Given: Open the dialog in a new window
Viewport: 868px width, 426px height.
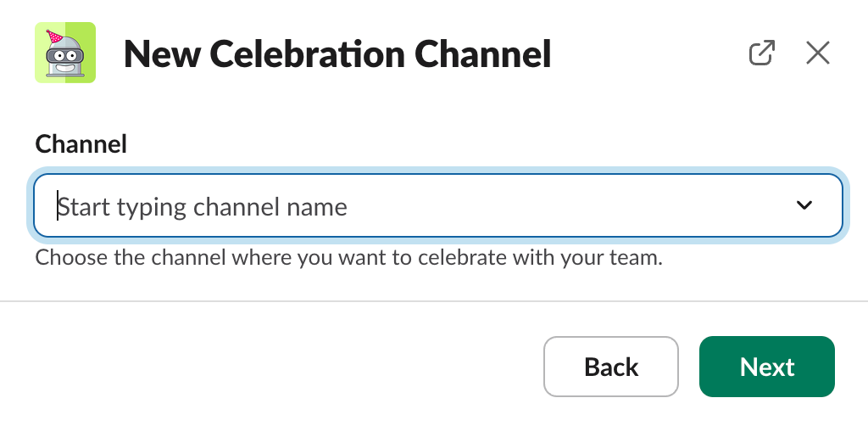Looking at the screenshot, I should point(762,53).
